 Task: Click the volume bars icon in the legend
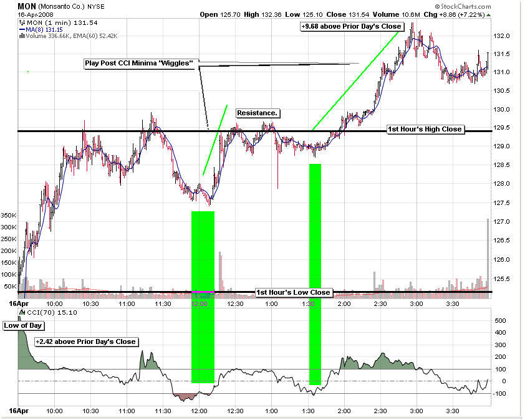22,36
